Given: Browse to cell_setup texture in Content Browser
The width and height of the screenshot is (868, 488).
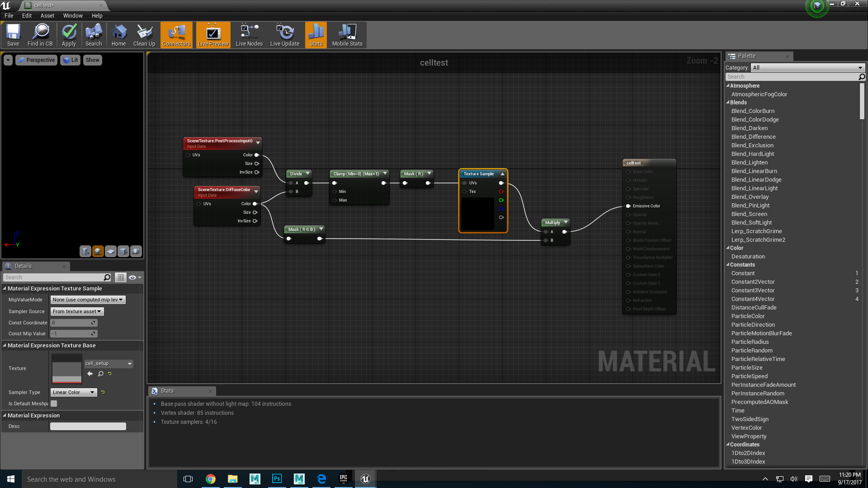Looking at the screenshot, I should pyautogui.click(x=101, y=374).
